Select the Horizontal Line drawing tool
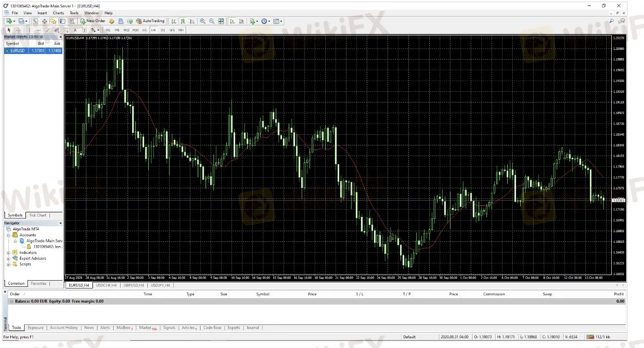Image resolution: width=644 pixels, height=348 pixels. pyautogui.click(x=38, y=30)
